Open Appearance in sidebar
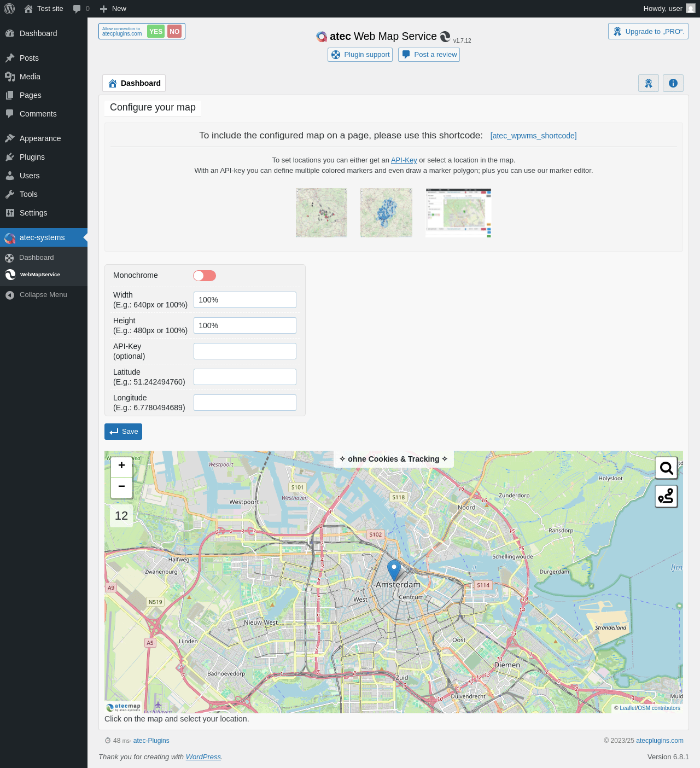Image resolution: width=700 pixels, height=768 pixels. click(44, 138)
